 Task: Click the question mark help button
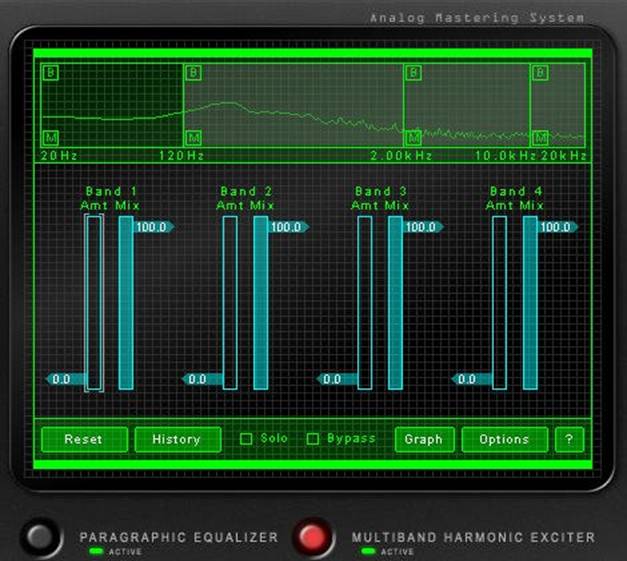click(x=569, y=439)
